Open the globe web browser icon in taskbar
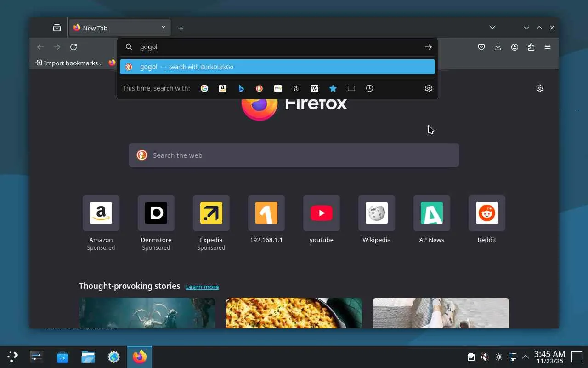This screenshot has height=368, width=588. click(114, 356)
